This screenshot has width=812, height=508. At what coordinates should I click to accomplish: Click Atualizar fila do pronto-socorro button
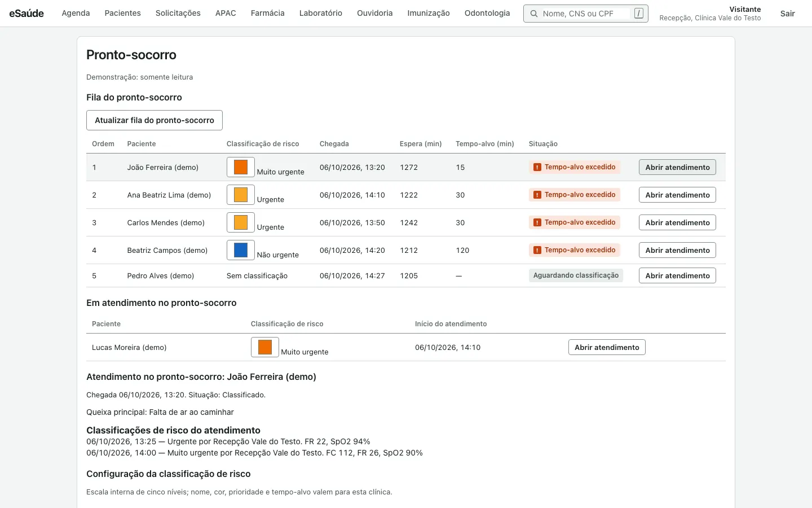tap(155, 120)
